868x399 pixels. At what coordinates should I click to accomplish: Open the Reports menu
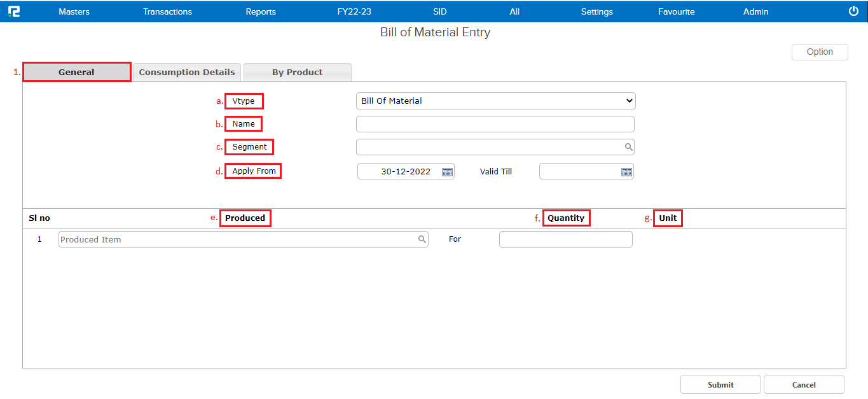pos(261,11)
